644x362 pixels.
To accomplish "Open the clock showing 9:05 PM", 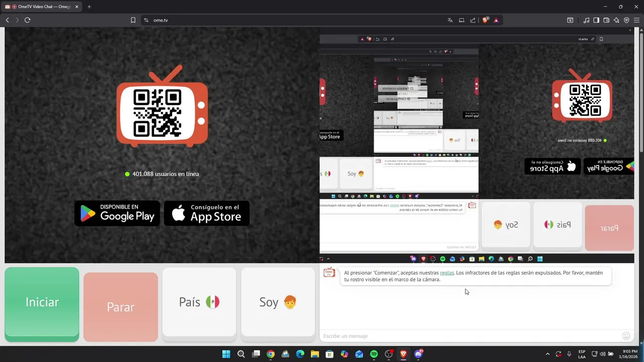I will tap(629, 354).
